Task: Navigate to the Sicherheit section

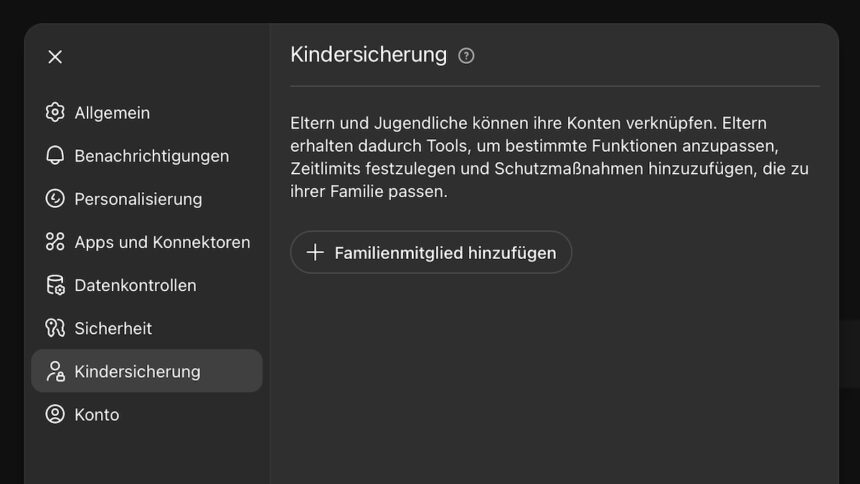Action: tap(113, 328)
